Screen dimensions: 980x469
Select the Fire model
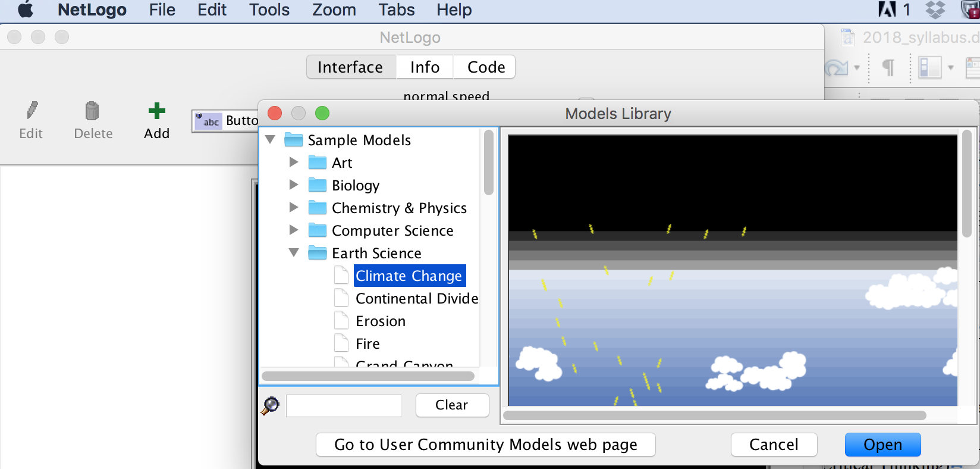tap(367, 343)
